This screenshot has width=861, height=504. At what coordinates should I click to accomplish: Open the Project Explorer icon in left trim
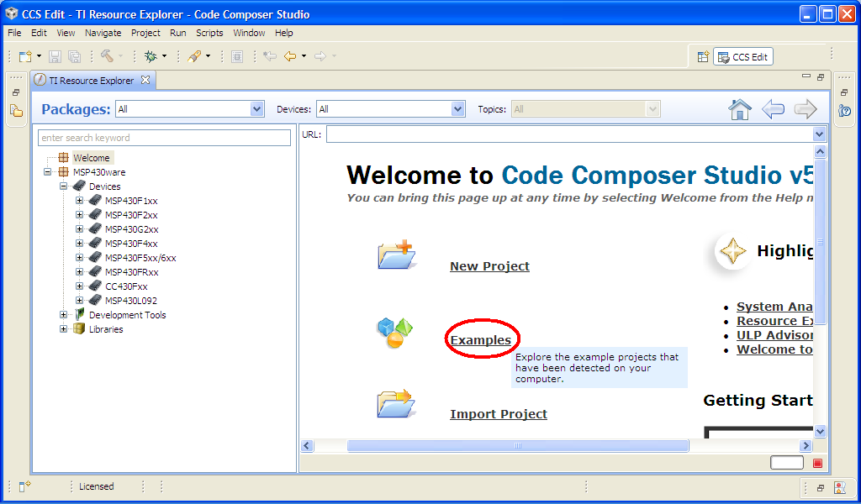pyautogui.click(x=16, y=111)
